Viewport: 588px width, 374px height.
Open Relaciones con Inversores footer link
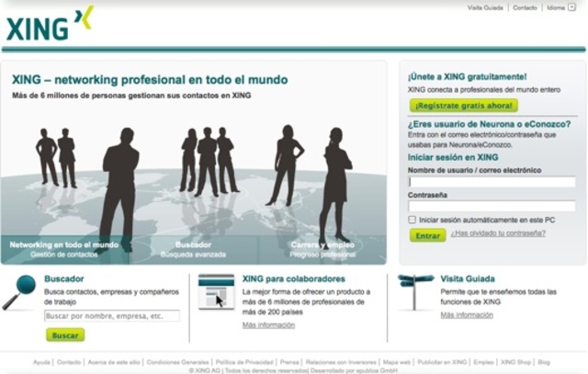click(341, 362)
